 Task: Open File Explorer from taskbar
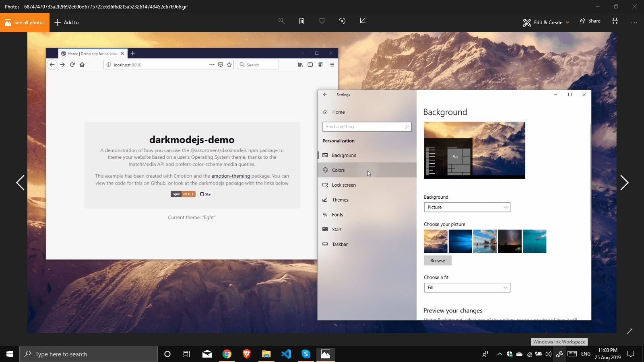click(266, 354)
